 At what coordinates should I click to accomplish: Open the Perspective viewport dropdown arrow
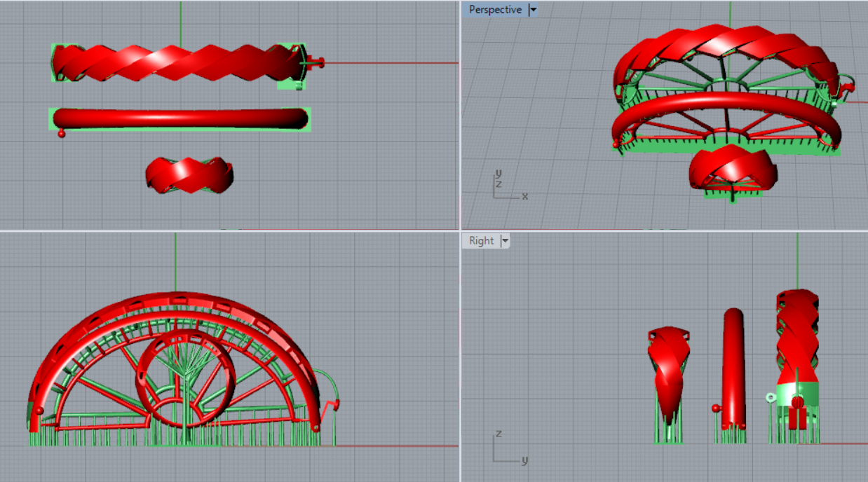pos(533,10)
